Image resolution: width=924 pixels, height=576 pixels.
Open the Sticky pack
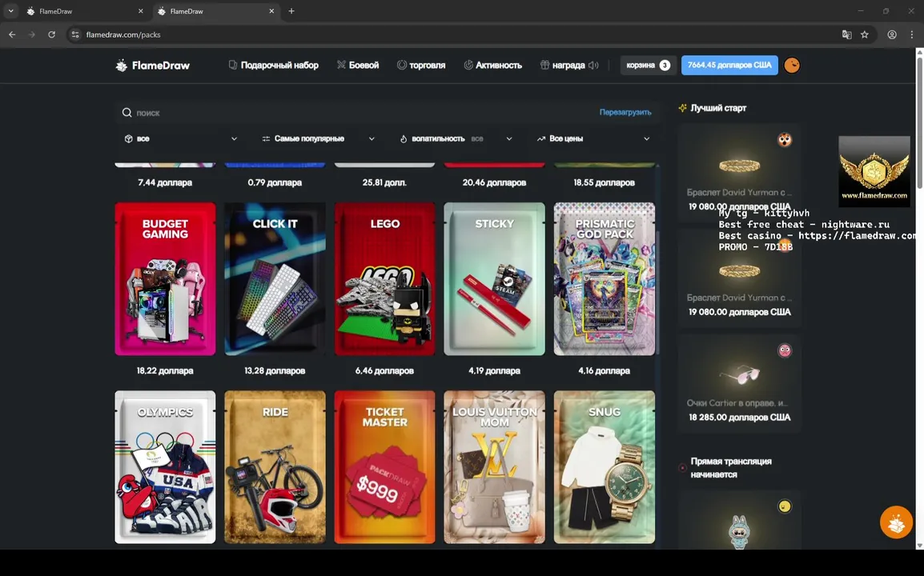tap(494, 279)
